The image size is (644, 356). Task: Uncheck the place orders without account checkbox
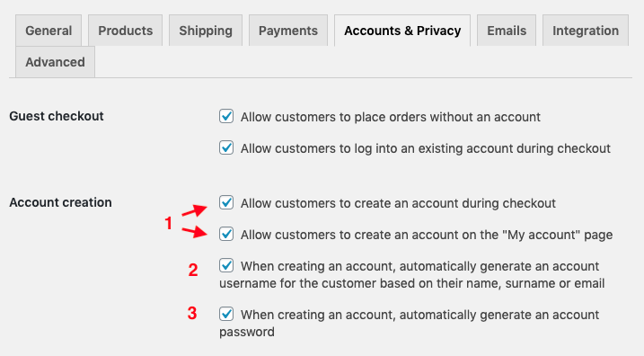point(226,116)
